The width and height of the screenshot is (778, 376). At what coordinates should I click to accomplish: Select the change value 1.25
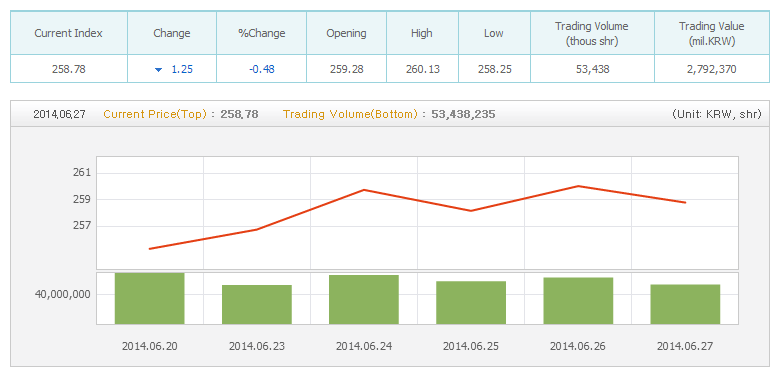point(182,69)
